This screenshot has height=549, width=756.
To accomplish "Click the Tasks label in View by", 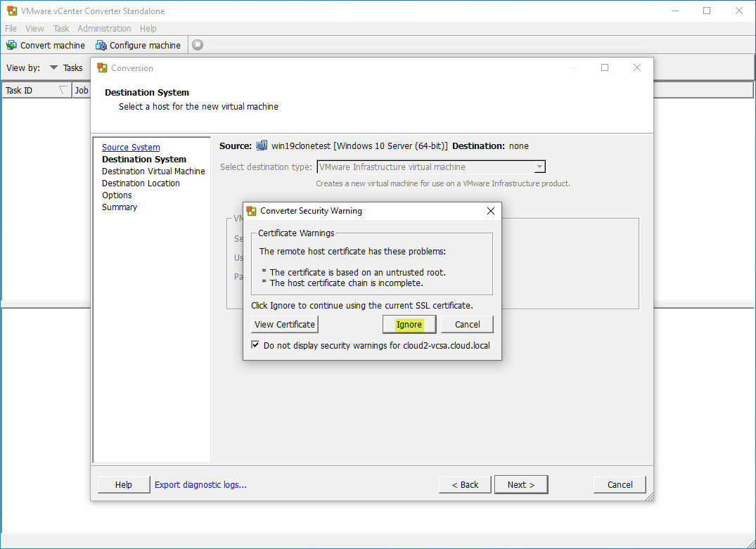I will [x=73, y=68].
